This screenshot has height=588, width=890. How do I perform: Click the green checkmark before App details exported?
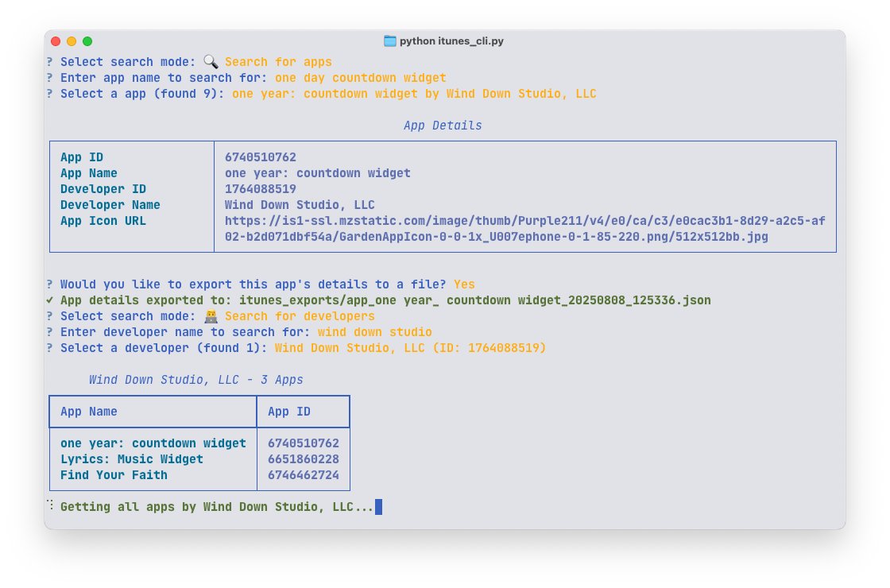(50, 300)
